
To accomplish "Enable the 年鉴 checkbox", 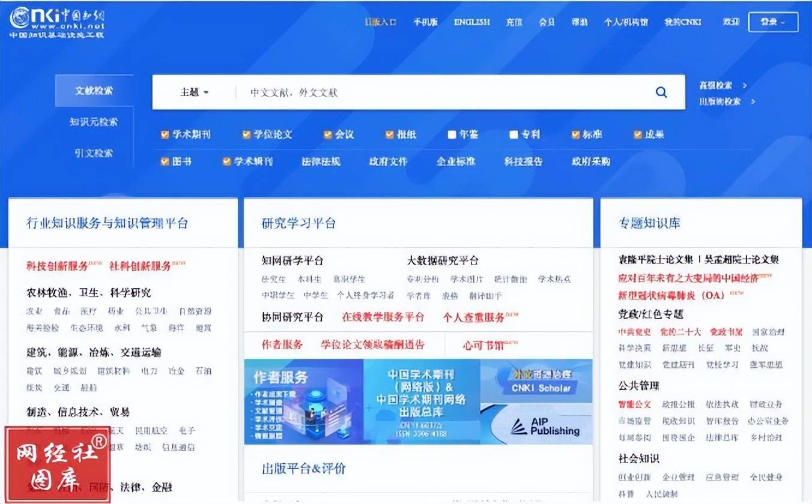I will (452, 134).
